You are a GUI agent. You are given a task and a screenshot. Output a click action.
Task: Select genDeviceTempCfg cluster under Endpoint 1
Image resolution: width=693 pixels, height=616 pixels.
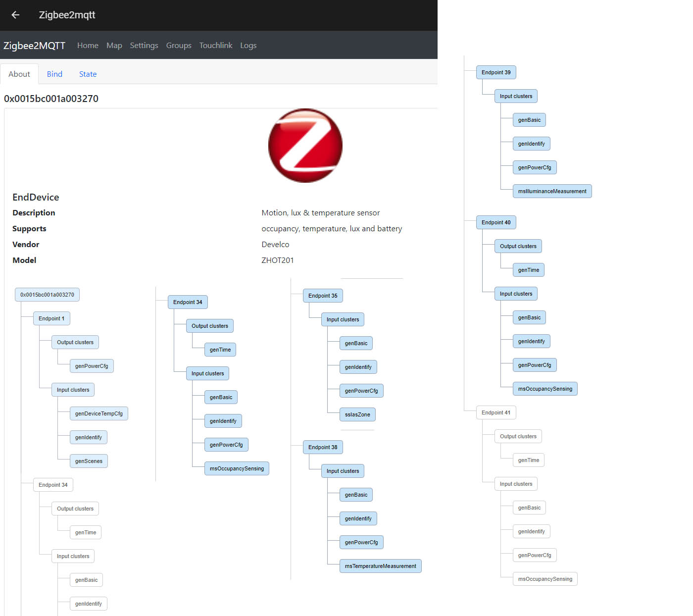[99, 413]
